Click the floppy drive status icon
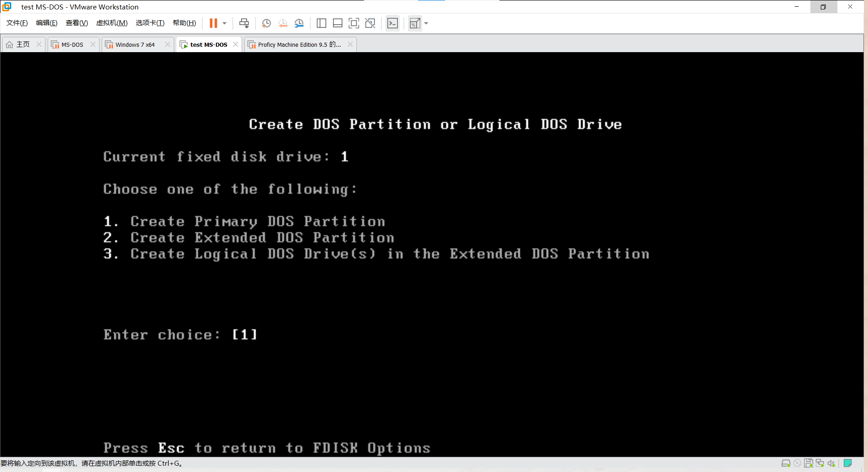Screen dimensions: 868x472 809,463
